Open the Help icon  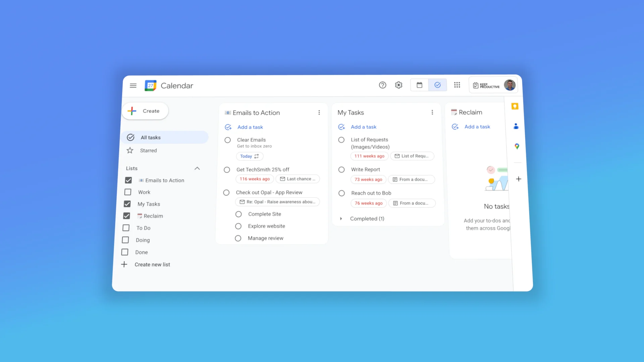tap(382, 85)
